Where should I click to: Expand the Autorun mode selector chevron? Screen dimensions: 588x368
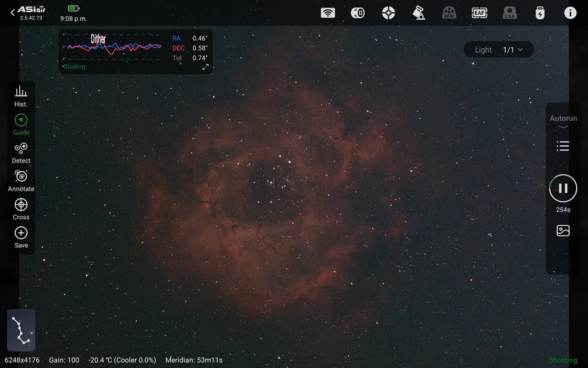coord(563,126)
